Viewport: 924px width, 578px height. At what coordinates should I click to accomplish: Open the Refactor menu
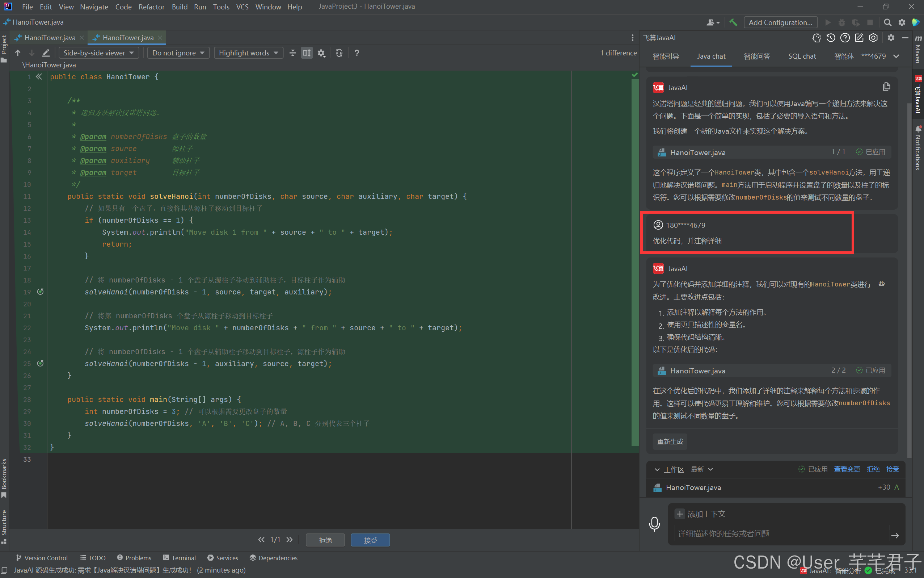(151, 7)
